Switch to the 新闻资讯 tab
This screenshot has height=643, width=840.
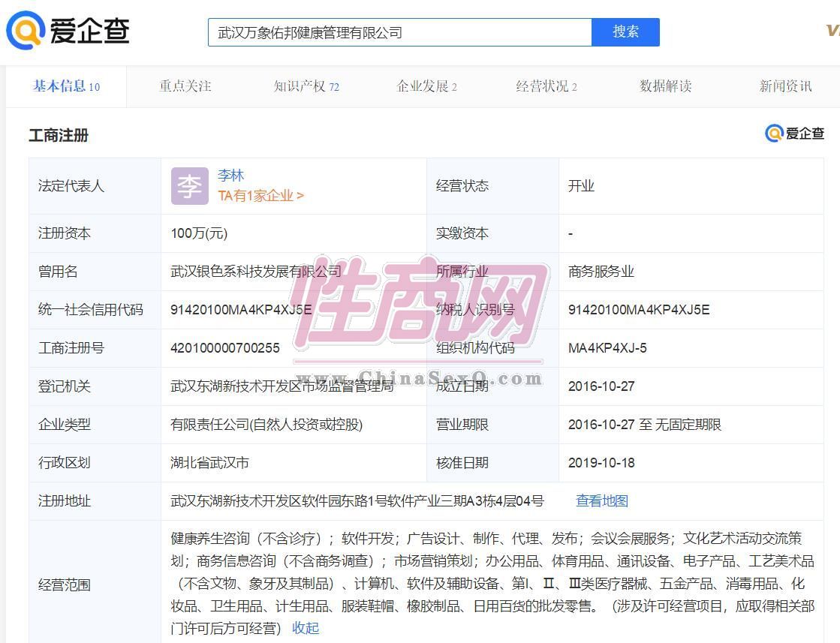(x=785, y=86)
